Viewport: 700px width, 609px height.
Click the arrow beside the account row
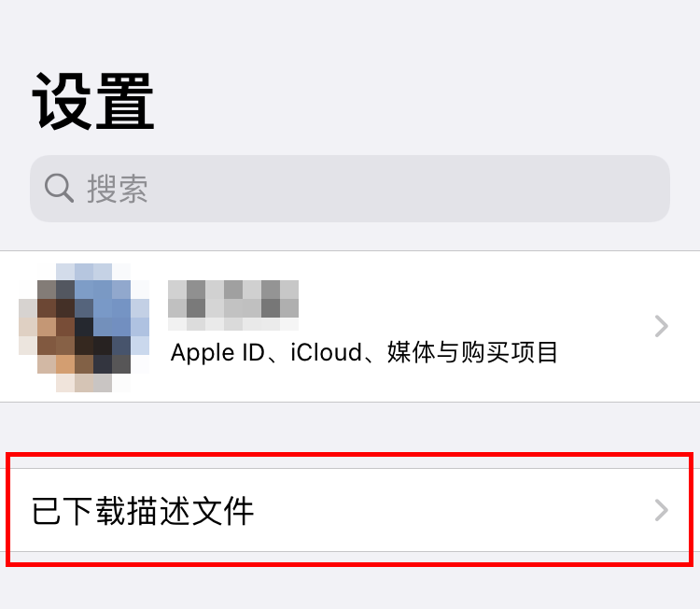[x=661, y=326]
